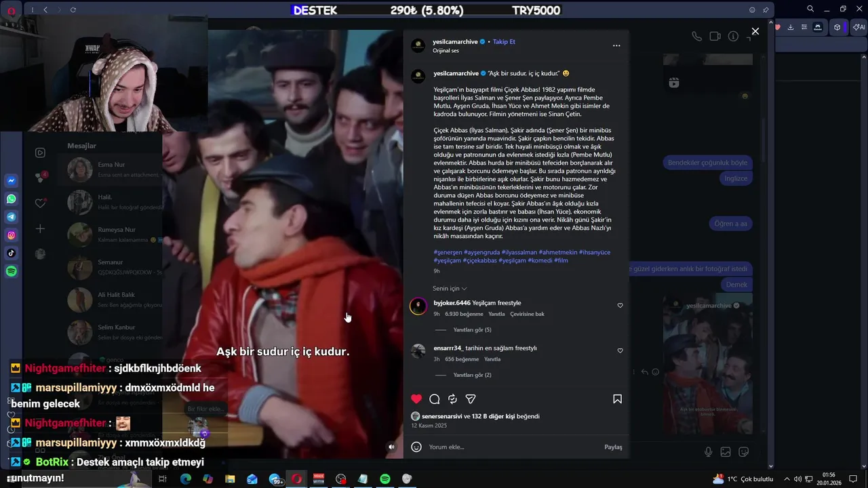The image size is (868, 488).
Task: Open the browser's search magnifier icon
Action: click(810, 9)
